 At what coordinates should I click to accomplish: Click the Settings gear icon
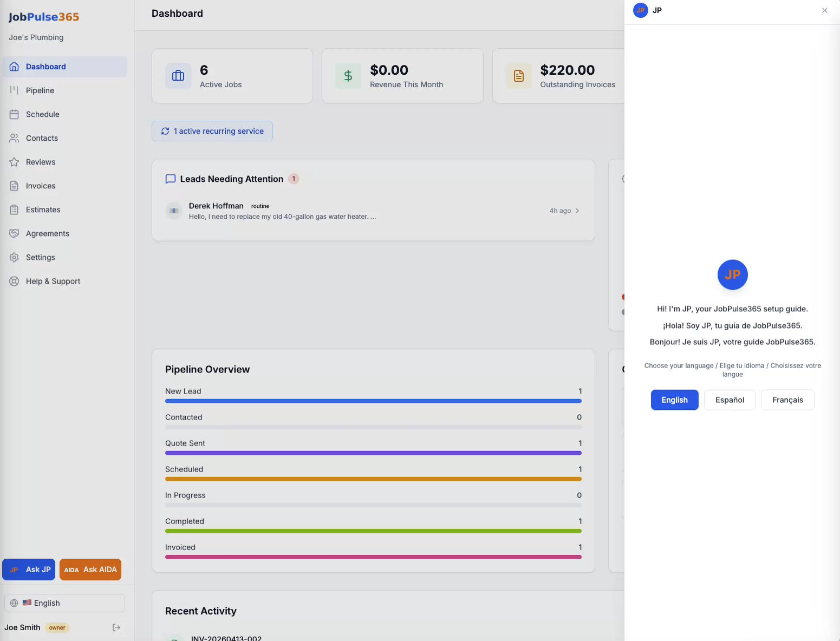coord(14,257)
